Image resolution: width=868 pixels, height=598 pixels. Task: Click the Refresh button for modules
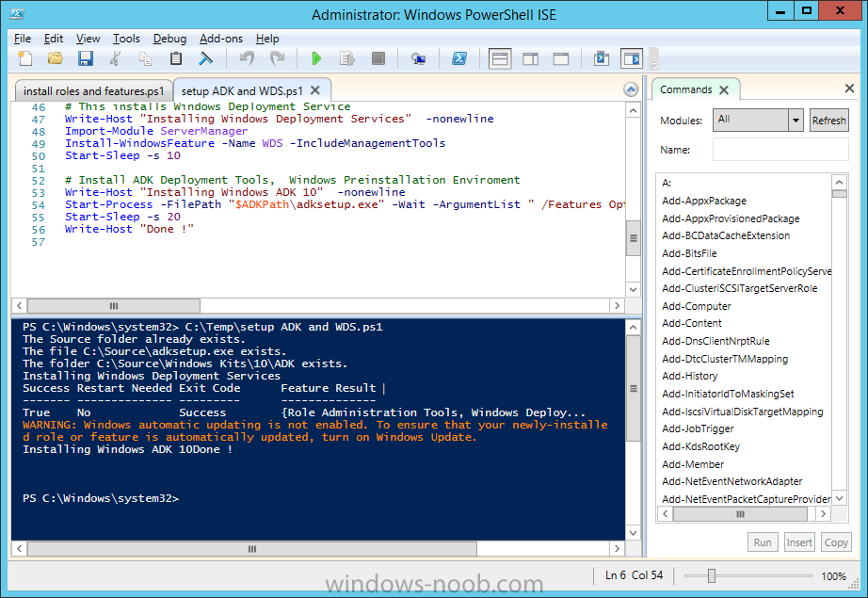828,121
